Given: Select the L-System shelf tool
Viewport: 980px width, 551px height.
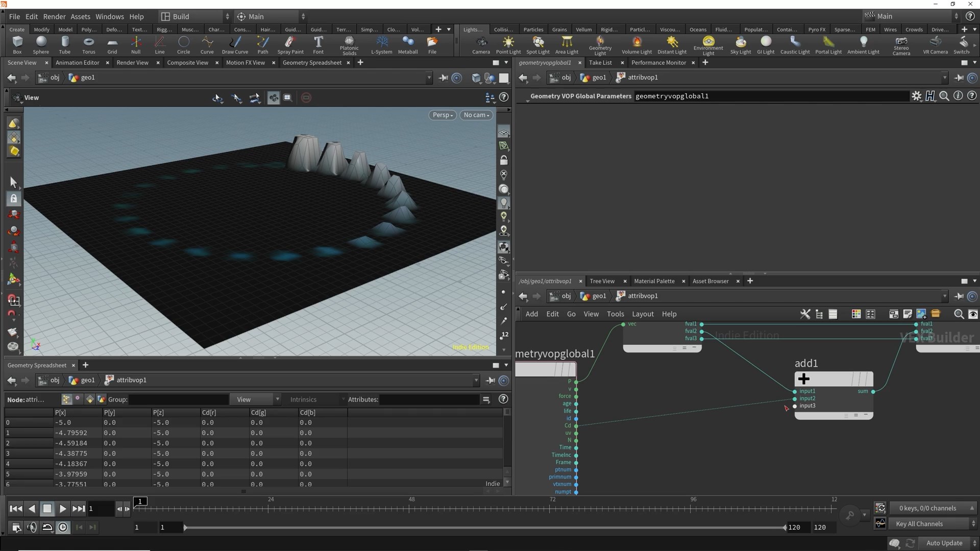Looking at the screenshot, I should pos(381,45).
